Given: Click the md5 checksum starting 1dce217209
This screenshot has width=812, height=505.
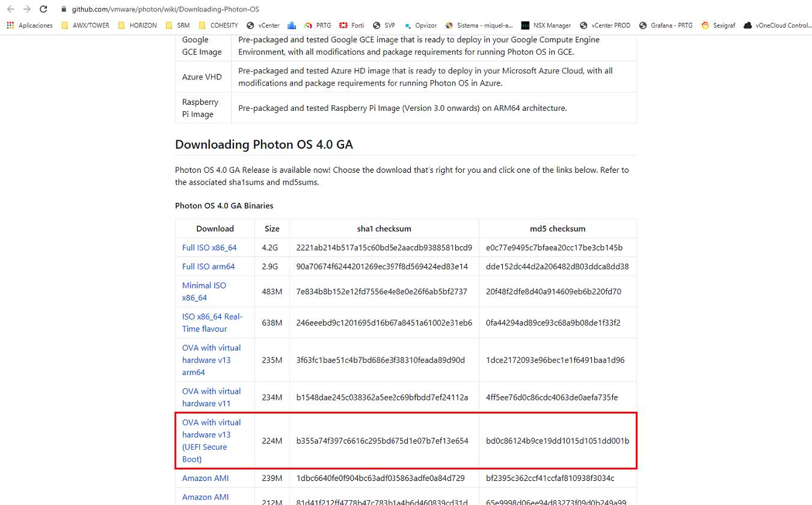Looking at the screenshot, I should [555, 360].
